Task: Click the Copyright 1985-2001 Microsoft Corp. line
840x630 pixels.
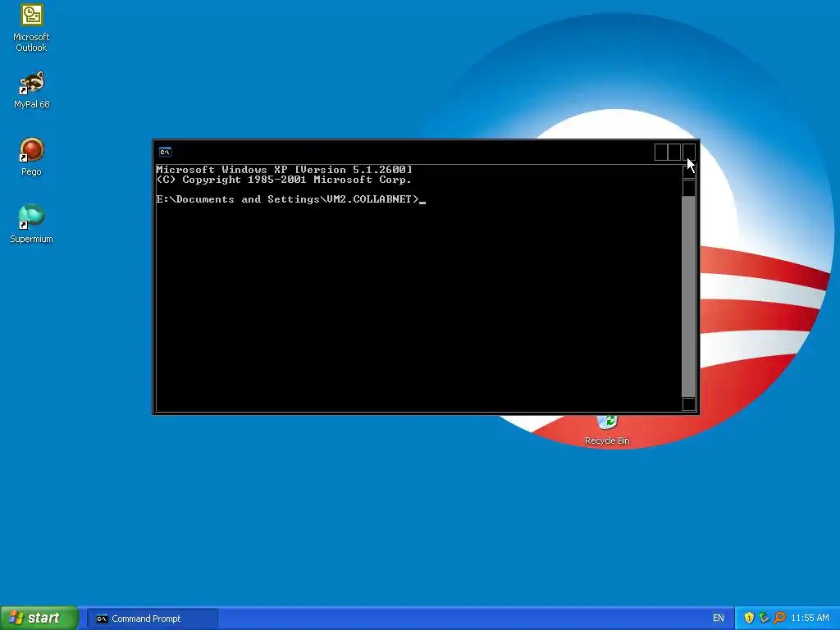Action: click(x=284, y=180)
